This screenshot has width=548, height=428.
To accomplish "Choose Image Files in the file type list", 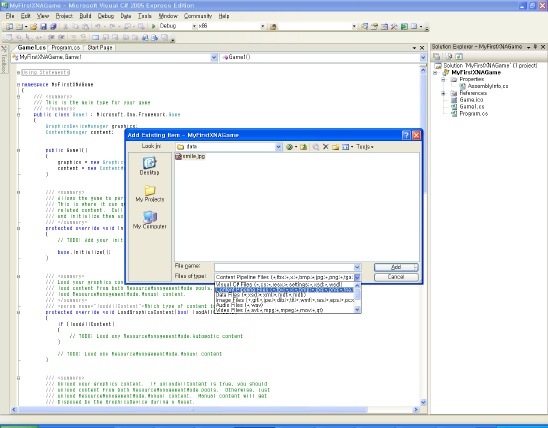I will tap(284, 300).
